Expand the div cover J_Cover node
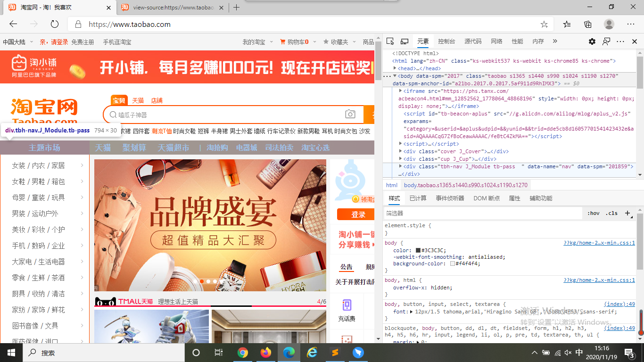The width and height of the screenshot is (644, 362). coord(401,151)
